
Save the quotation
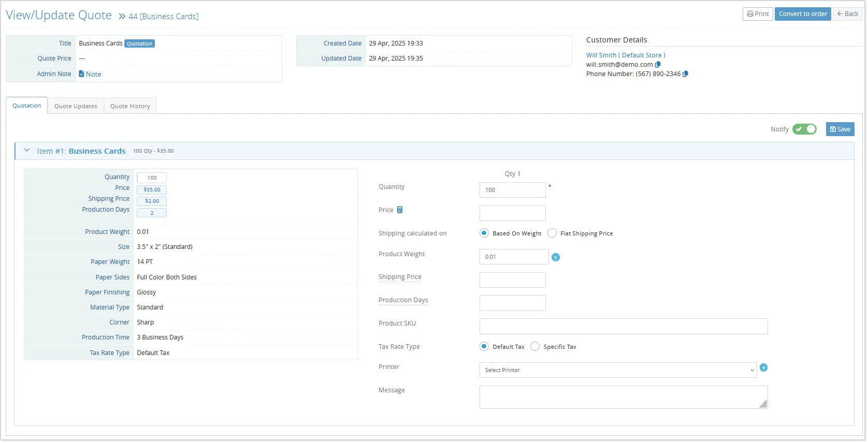(840, 129)
